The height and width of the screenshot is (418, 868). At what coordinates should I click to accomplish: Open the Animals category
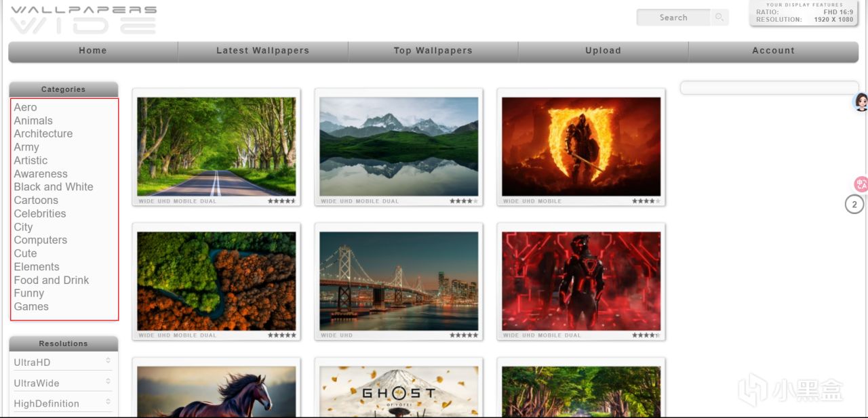(x=33, y=121)
